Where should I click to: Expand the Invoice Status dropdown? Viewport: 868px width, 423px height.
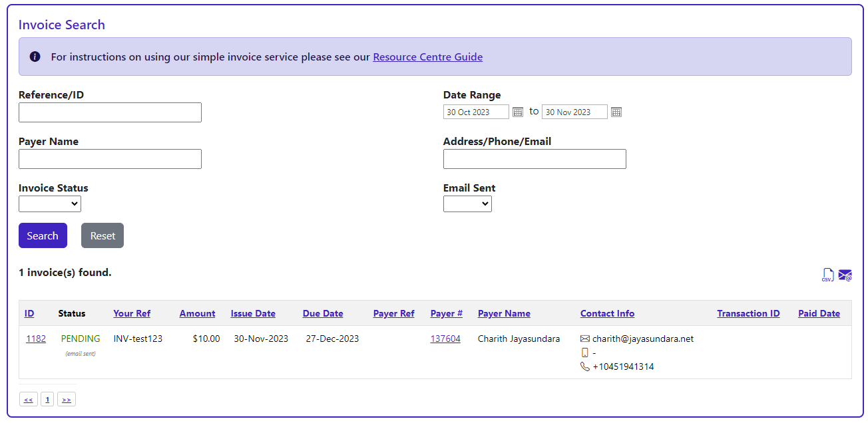click(x=50, y=204)
